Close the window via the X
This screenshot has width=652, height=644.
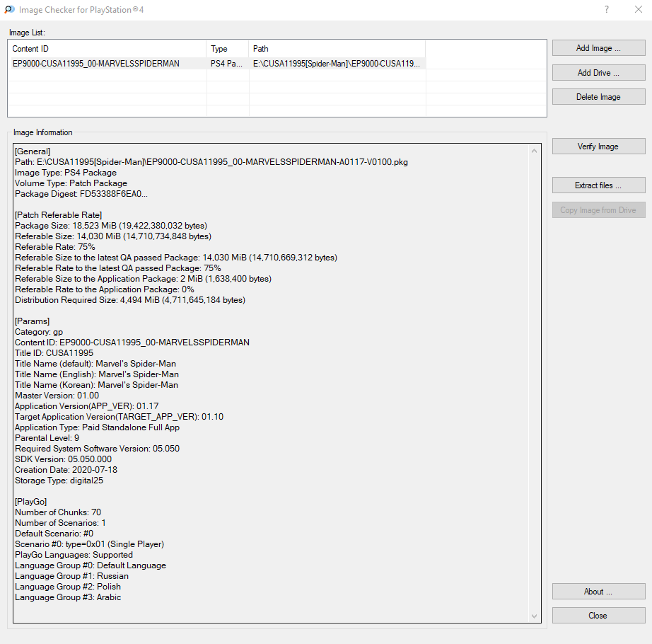click(639, 9)
